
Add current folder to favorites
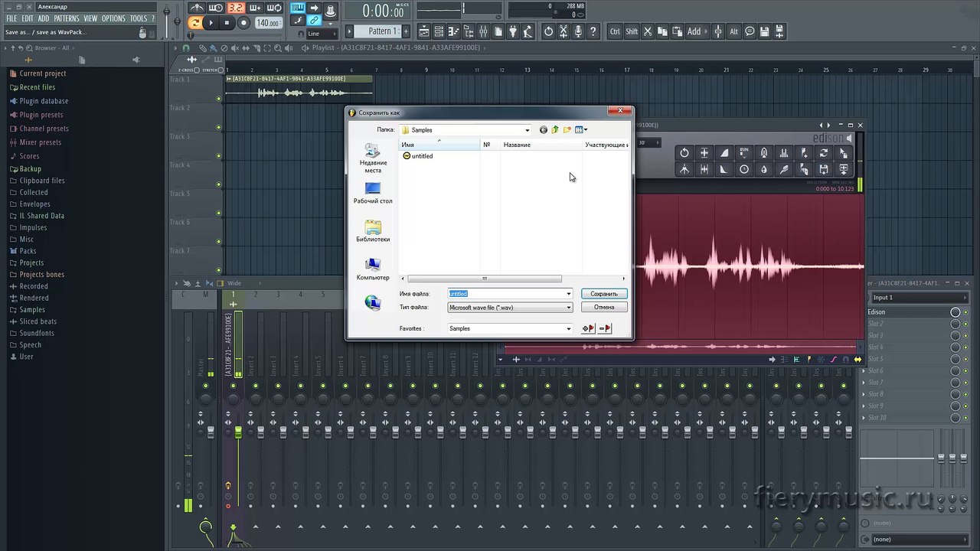588,328
